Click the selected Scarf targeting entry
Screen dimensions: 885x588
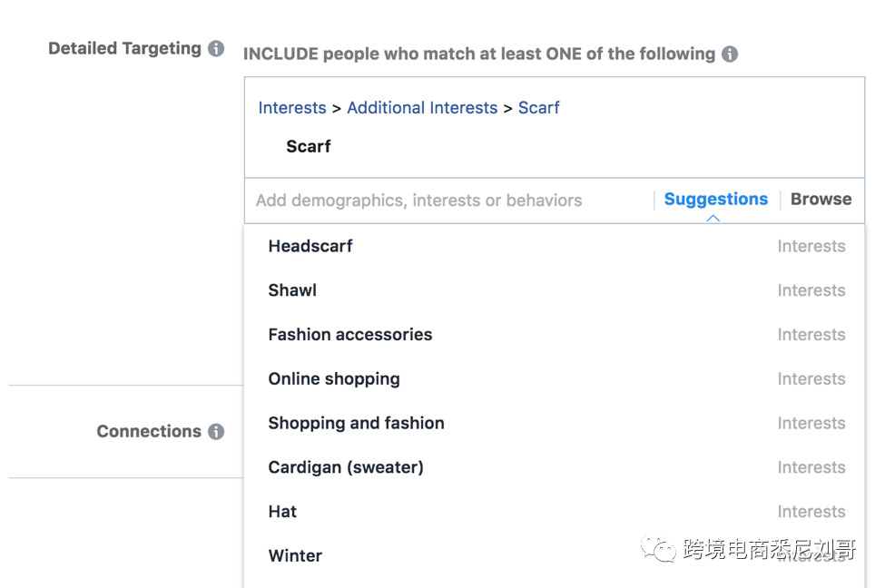point(308,146)
